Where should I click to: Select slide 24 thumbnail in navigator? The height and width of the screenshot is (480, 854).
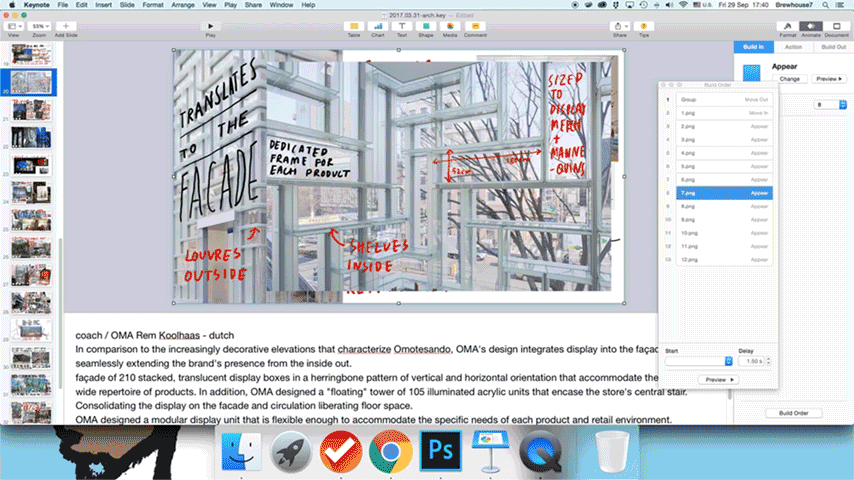(x=32, y=193)
